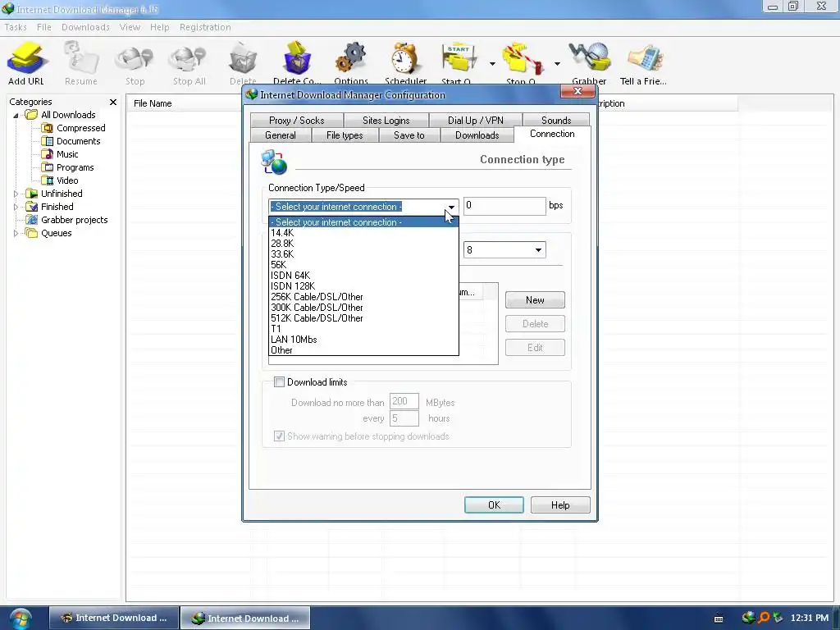The width and height of the screenshot is (840, 630).
Task: Choose 512K Cable/DSL/Other option
Action: (363, 318)
